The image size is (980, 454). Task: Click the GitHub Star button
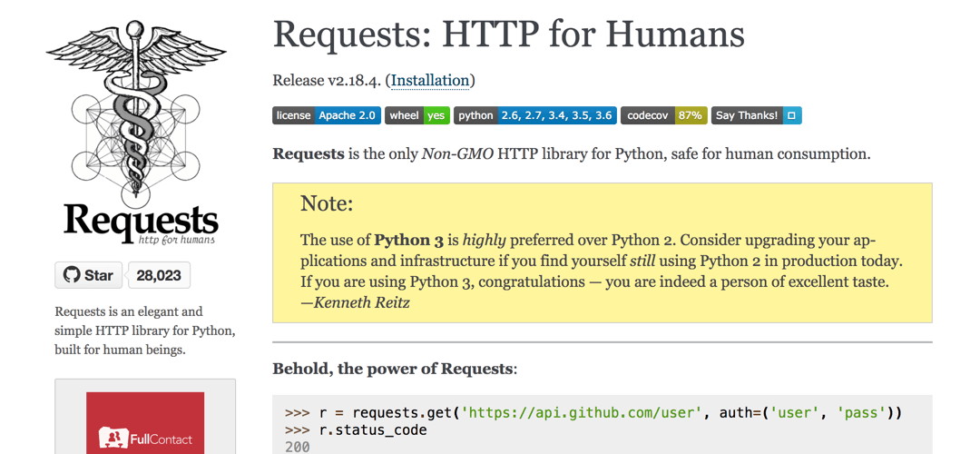coord(88,275)
